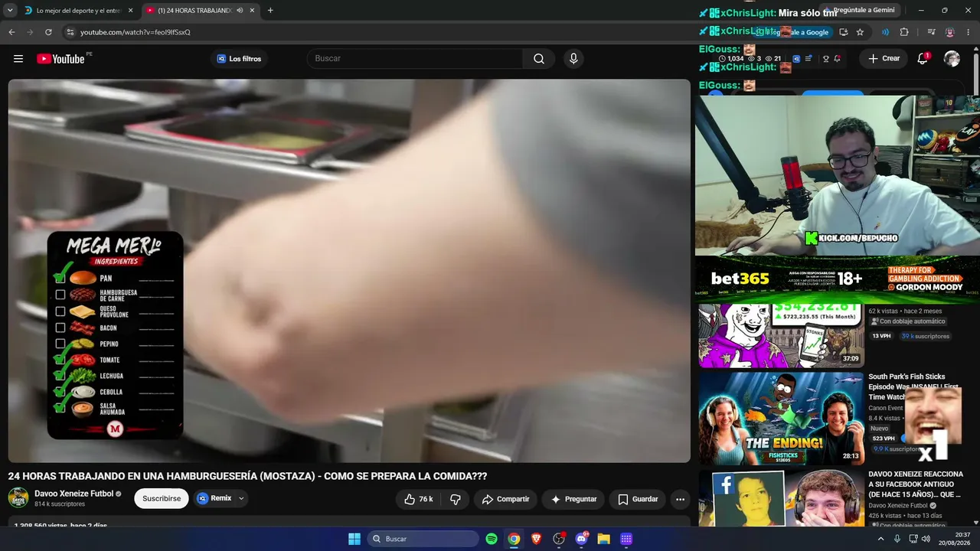Open the Chrome profile avatar in the toolbar
This screenshot has width=980, height=551.
[x=950, y=32]
